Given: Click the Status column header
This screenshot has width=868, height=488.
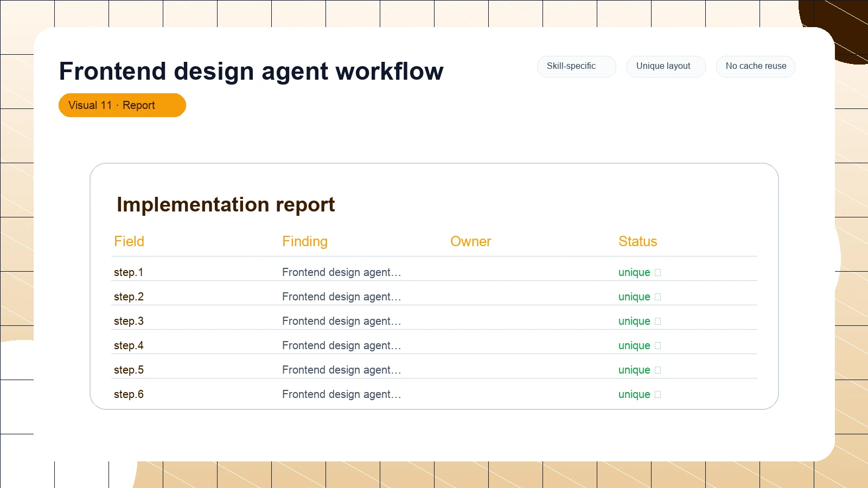Looking at the screenshot, I should coord(638,241).
